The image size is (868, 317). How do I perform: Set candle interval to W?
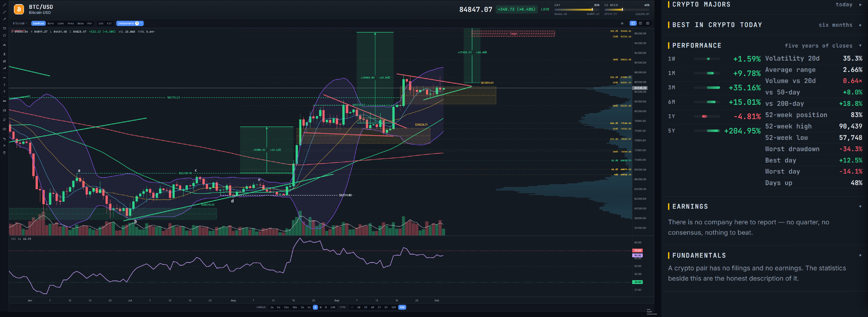pyautogui.click(x=320, y=307)
